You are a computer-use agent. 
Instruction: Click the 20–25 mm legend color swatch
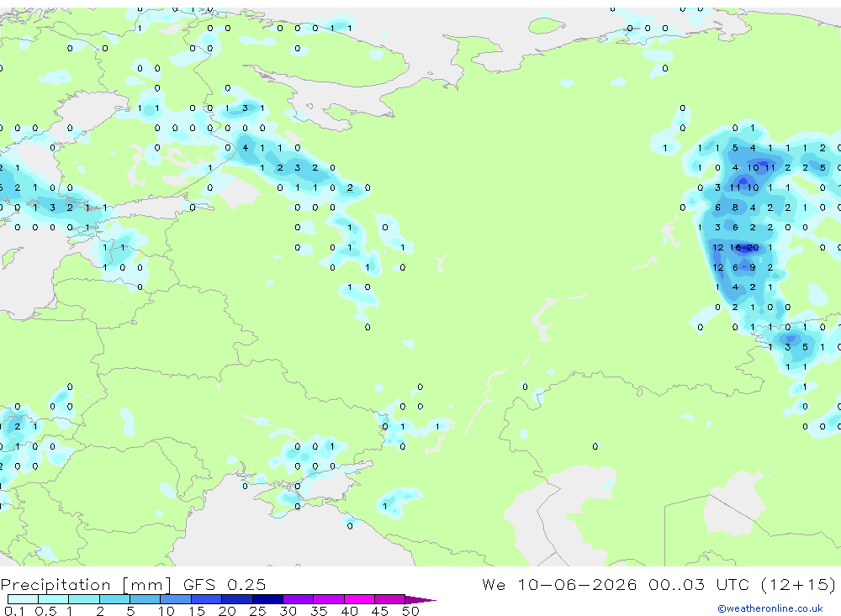pos(236,599)
